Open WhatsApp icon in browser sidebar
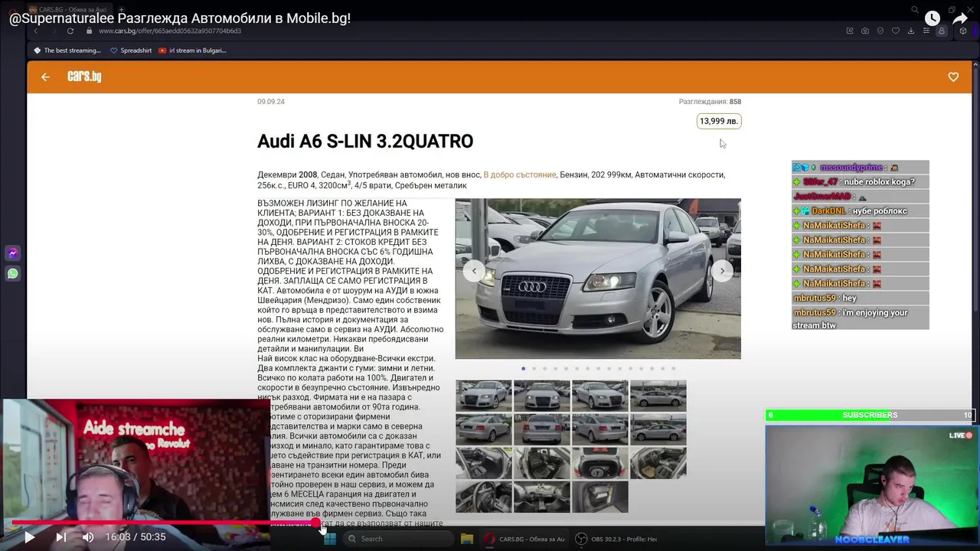 click(12, 273)
